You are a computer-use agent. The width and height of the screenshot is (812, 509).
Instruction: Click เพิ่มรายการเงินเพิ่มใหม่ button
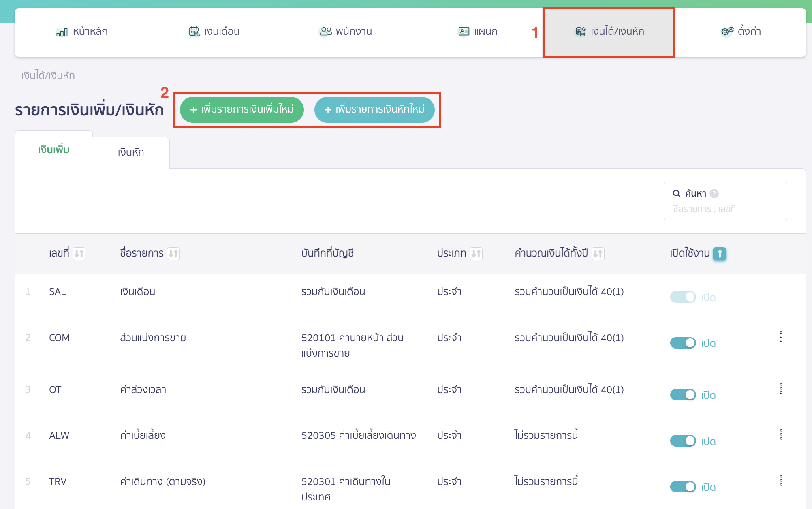[241, 109]
